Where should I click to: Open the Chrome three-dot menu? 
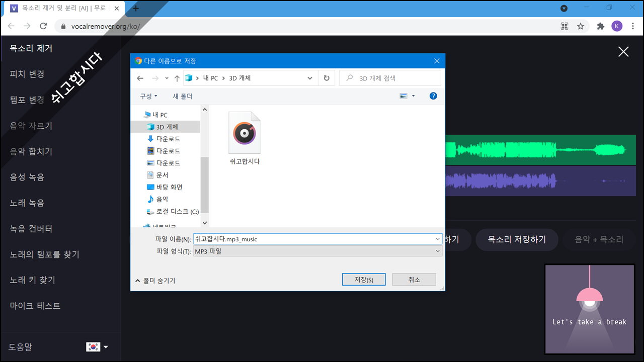point(633,26)
